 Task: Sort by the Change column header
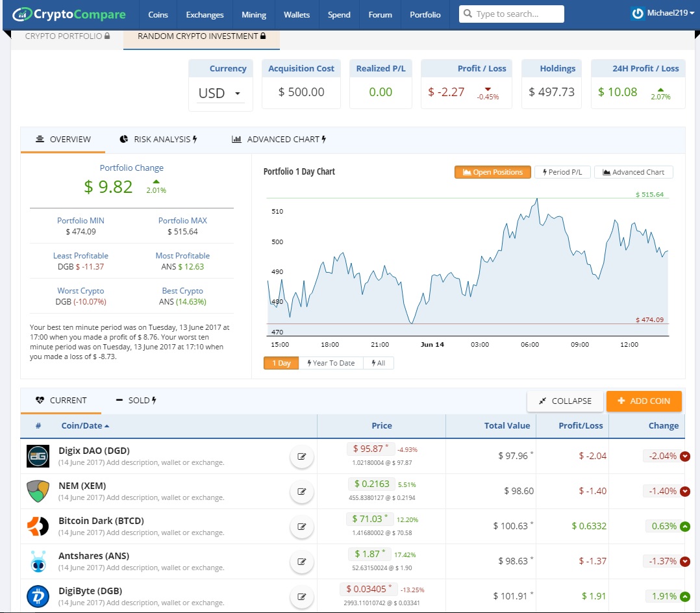(664, 426)
